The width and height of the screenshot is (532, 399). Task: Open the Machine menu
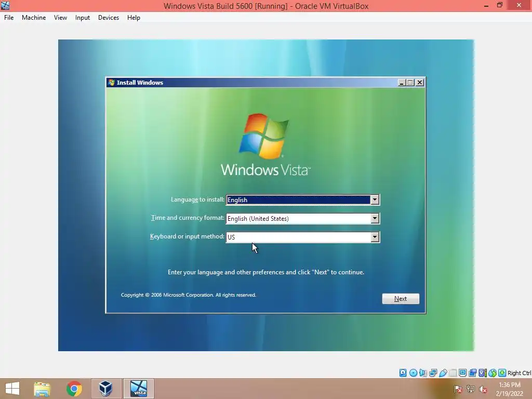tap(34, 18)
